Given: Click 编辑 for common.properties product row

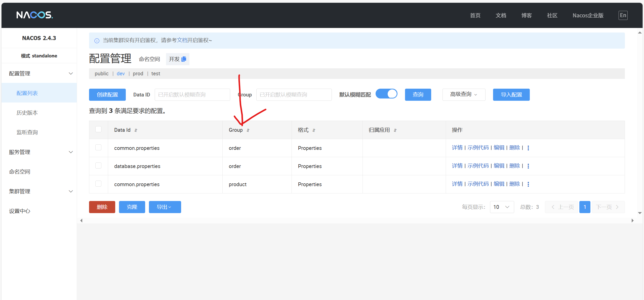Looking at the screenshot, I should [x=499, y=184].
